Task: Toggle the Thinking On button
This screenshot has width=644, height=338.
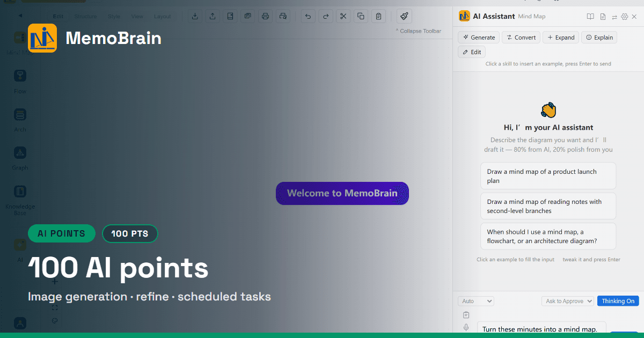Action: click(618, 301)
